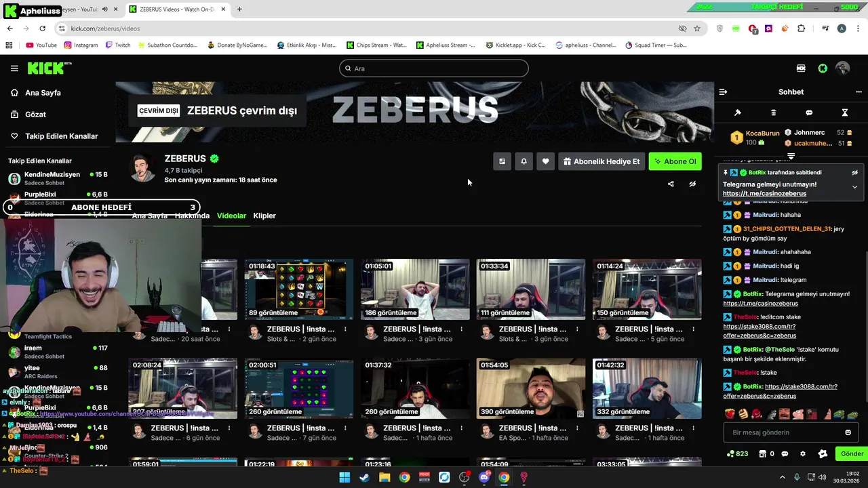Click the Abonelik Hediye Et button
Screen dimensions: 868x488
(601, 161)
